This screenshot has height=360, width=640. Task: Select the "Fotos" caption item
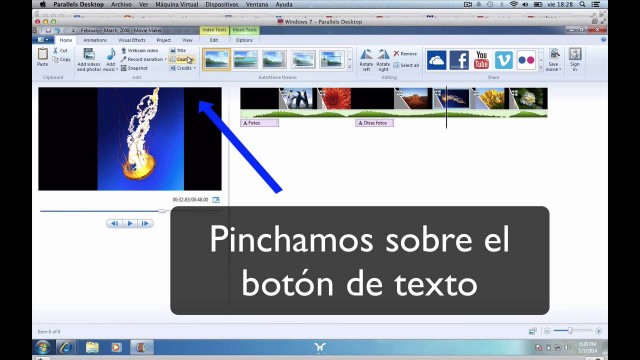(x=260, y=123)
